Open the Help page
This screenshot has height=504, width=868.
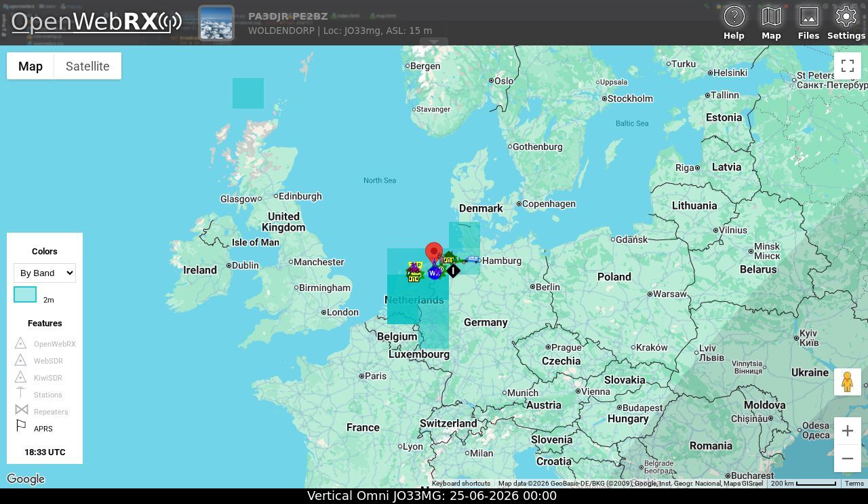tap(734, 23)
